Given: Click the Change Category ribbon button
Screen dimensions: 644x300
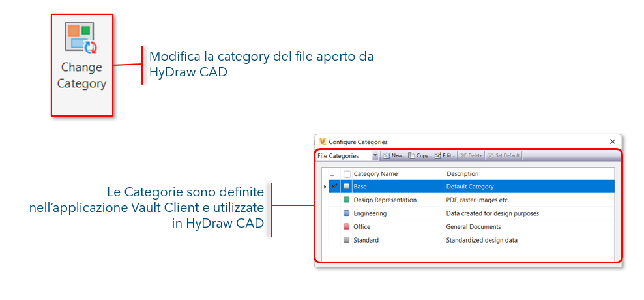Looking at the screenshot, I should pos(81,65).
